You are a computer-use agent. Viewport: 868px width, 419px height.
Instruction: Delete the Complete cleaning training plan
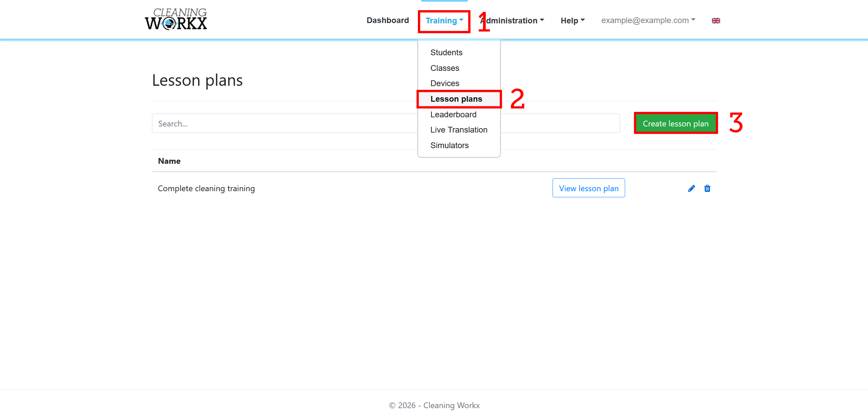click(x=707, y=188)
